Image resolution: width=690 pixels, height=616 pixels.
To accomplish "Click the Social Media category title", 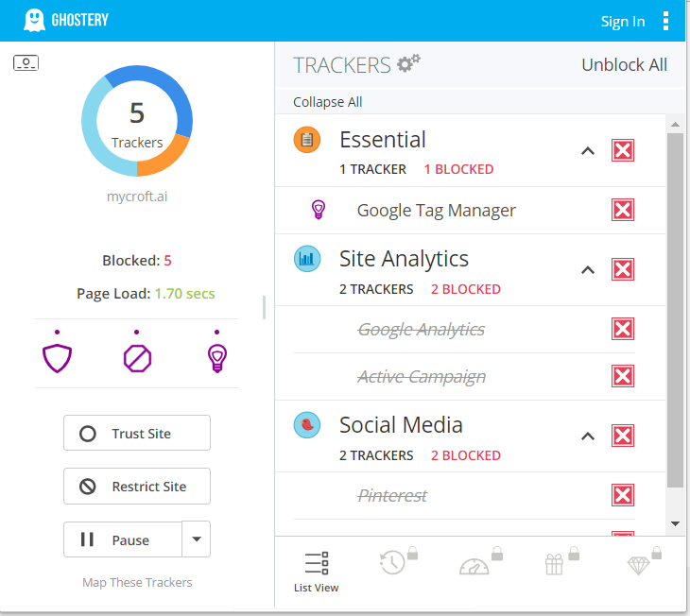I will pyautogui.click(x=401, y=425).
